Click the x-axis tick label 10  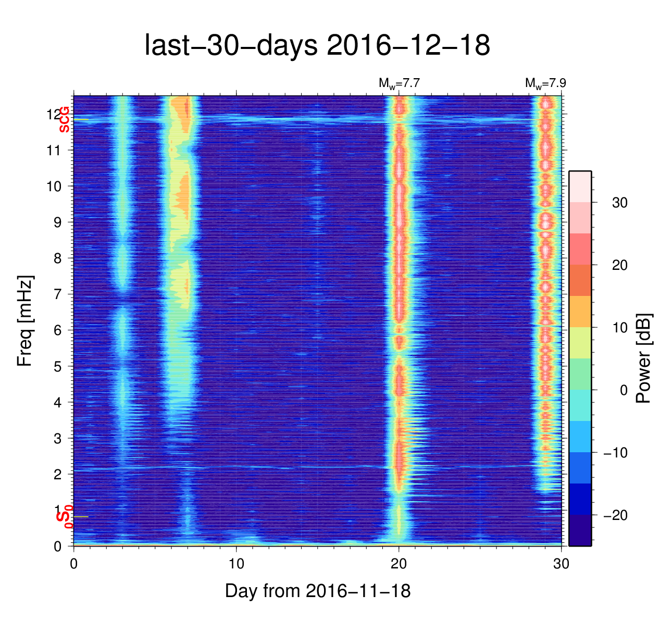pos(237,564)
